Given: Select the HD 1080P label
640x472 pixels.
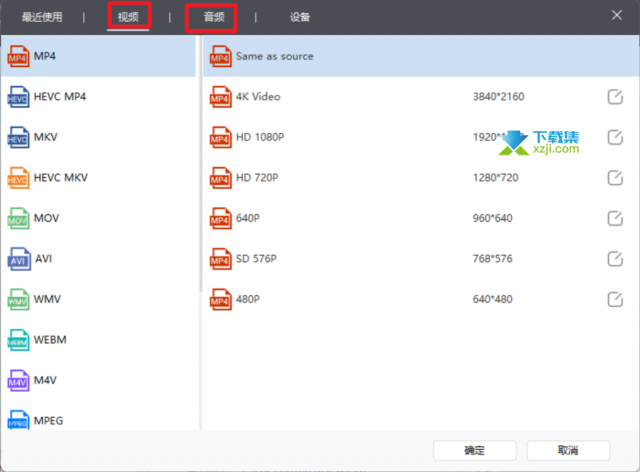Looking at the screenshot, I should (260, 137).
